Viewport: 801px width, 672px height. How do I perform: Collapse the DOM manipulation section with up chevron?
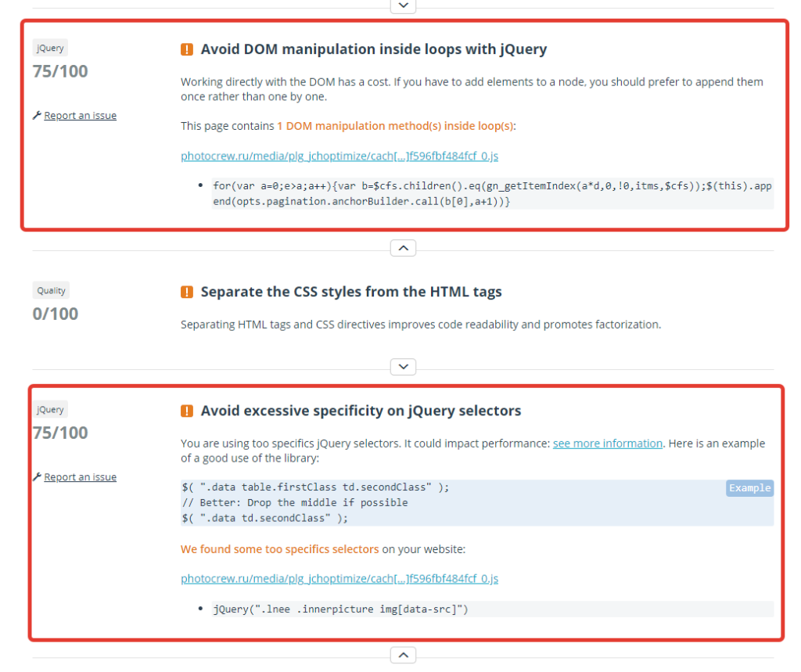pyautogui.click(x=403, y=248)
